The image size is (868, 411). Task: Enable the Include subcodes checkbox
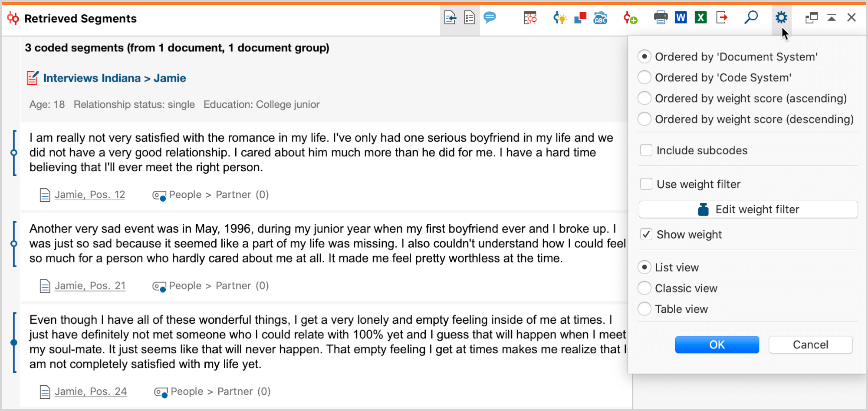click(646, 150)
